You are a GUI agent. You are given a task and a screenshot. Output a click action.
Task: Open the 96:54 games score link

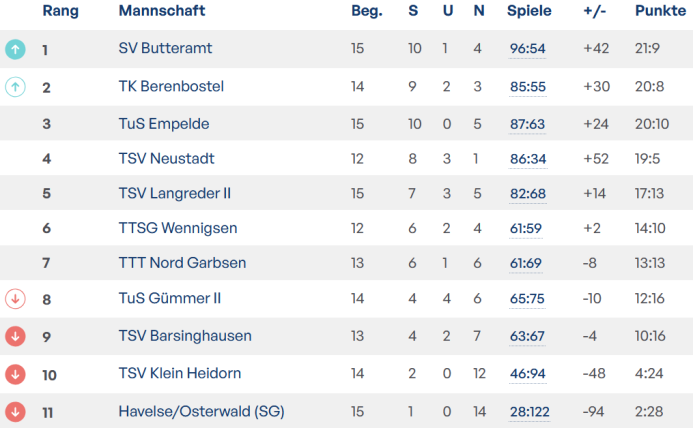pyautogui.click(x=527, y=49)
